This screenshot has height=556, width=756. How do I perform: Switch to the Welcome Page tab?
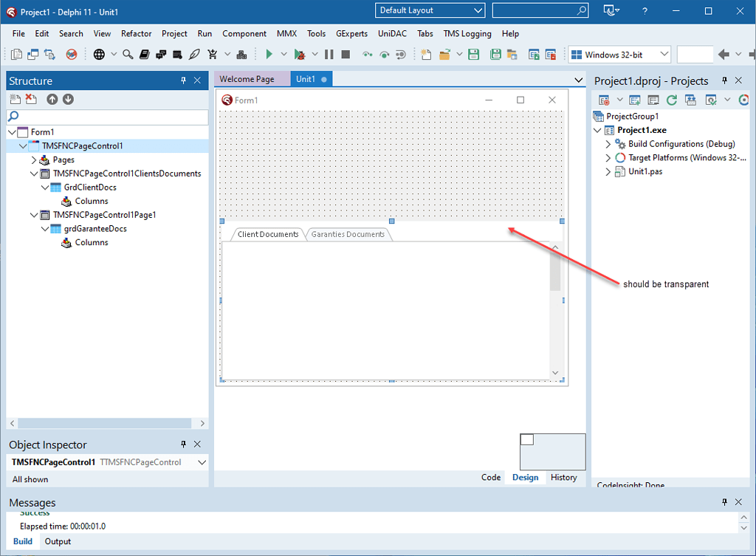coord(252,79)
